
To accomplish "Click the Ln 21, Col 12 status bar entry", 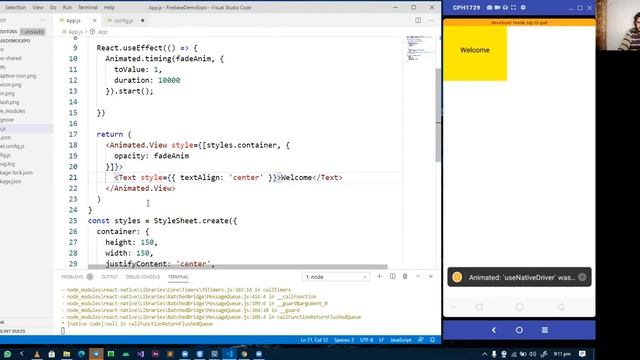I will coord(314,340).
